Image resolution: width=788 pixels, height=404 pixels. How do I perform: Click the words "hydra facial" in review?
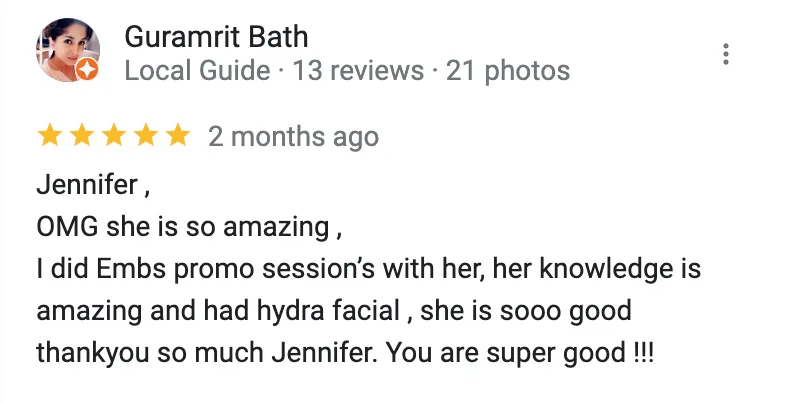click(329, 311)
